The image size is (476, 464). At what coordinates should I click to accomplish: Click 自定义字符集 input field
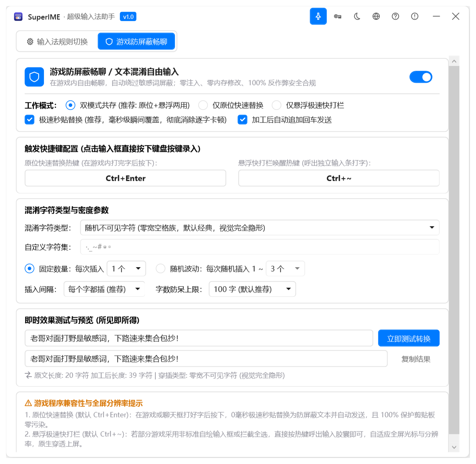[260, 247]
